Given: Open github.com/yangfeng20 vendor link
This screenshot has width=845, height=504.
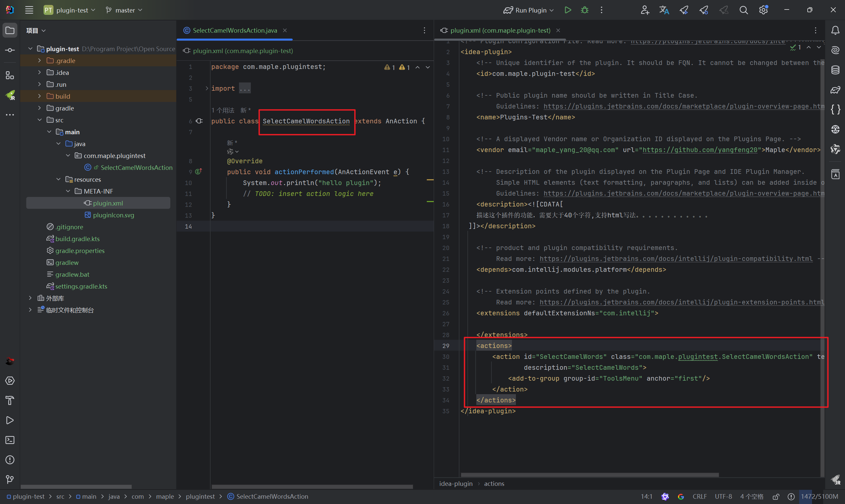Looking at the screenshot, I should pos(699,150).
